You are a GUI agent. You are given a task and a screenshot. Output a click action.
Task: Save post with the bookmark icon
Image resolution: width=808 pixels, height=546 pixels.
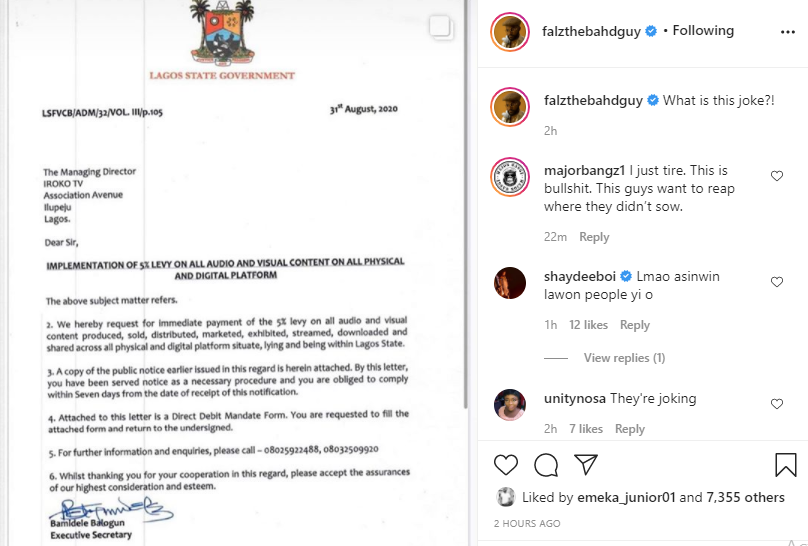tap(785, 464)
